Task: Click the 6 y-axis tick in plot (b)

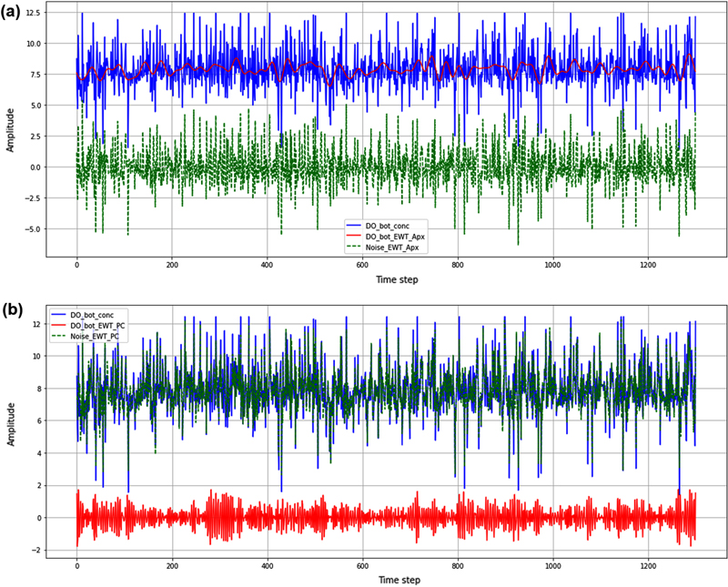Action: [x=39, y=420]
